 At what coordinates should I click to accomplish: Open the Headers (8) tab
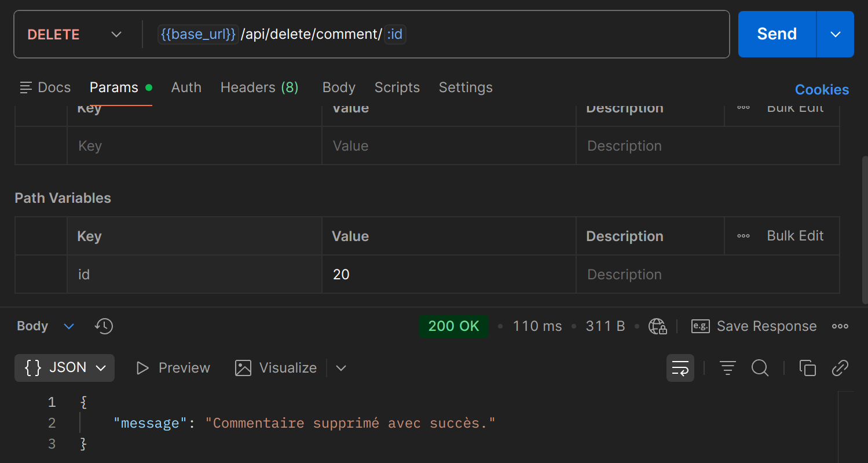259,88
